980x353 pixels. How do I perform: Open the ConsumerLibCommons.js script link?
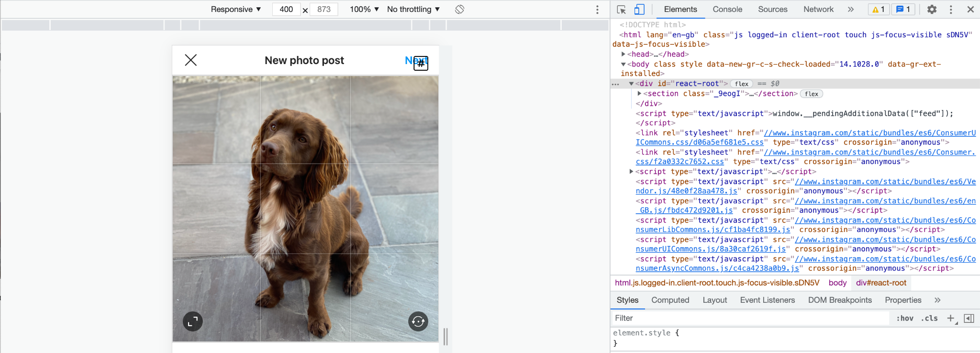click(x=806, y=225)
